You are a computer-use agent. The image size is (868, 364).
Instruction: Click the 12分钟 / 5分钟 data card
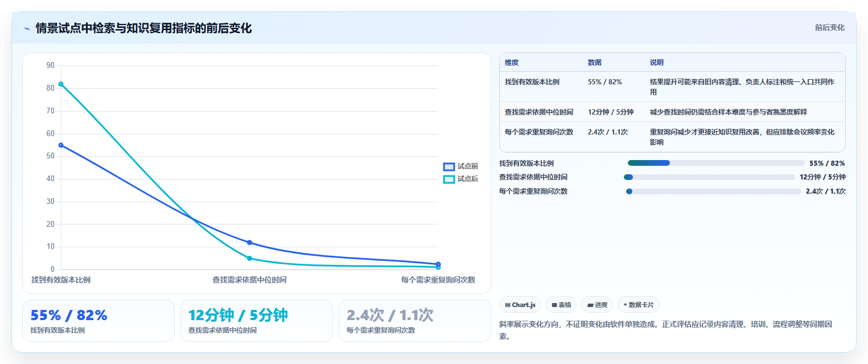(257, 321)
